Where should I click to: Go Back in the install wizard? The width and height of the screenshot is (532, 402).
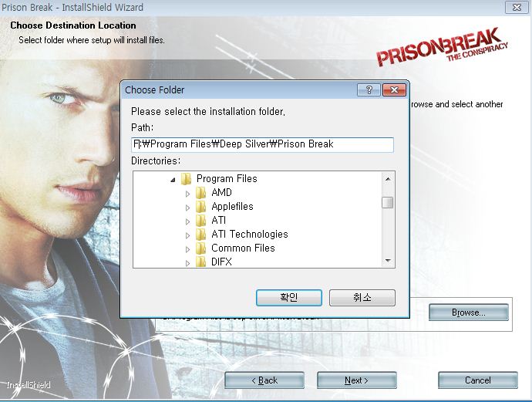point(264,380)
